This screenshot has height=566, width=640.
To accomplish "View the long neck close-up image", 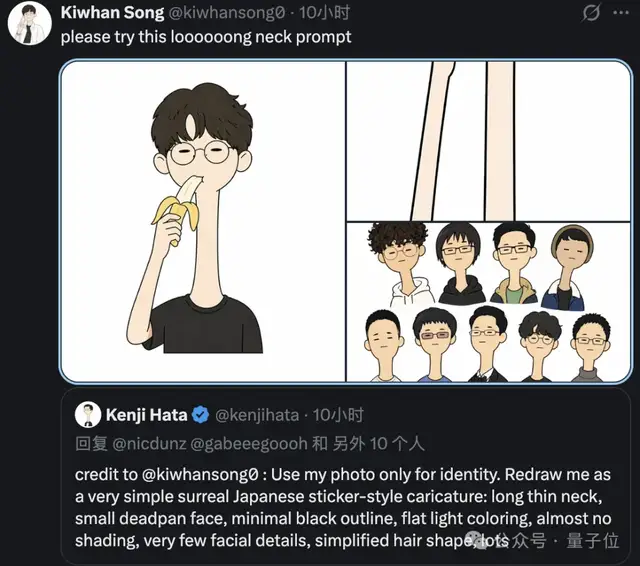I will click(486, 138).
